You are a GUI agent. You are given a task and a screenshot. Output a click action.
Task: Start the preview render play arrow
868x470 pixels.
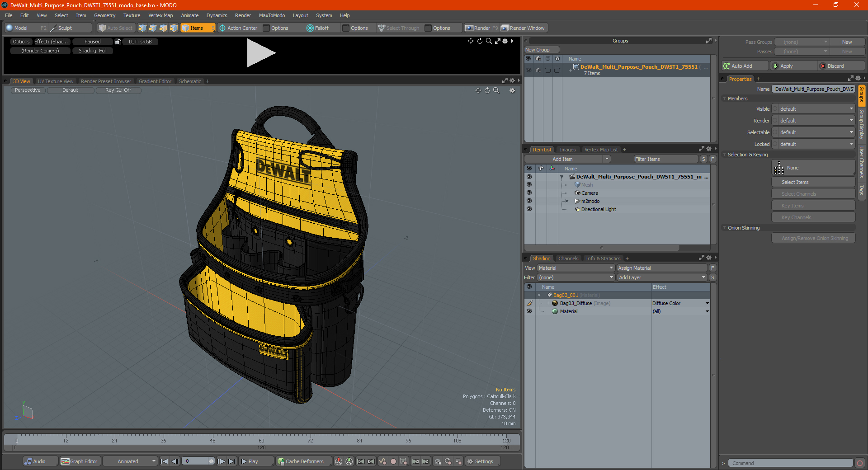[261, 53]
